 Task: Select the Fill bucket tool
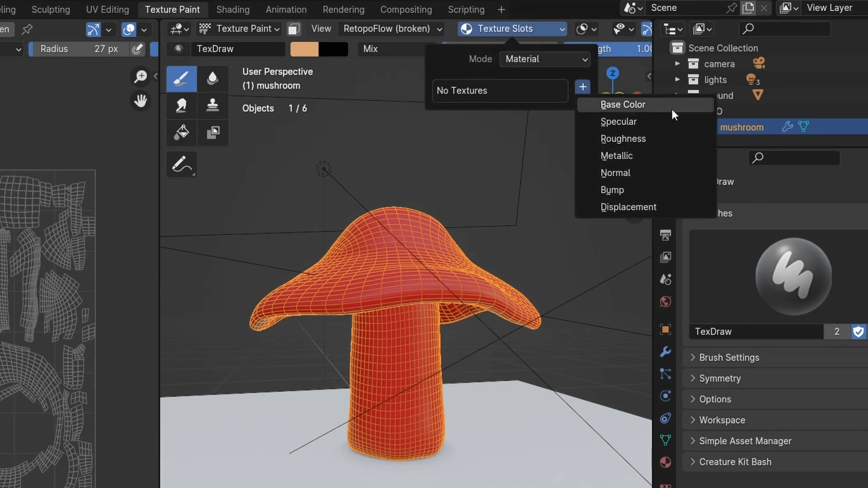point(181,132)
